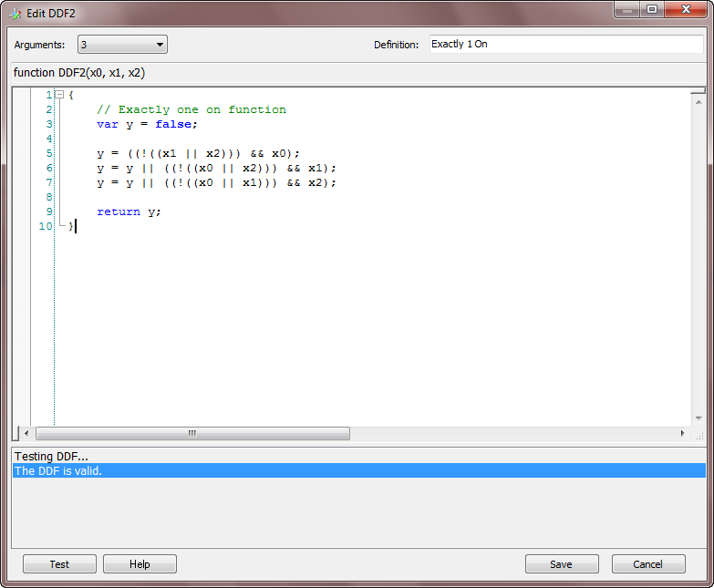Click the 'return y;' code line
714x588 pixels.
129,211
